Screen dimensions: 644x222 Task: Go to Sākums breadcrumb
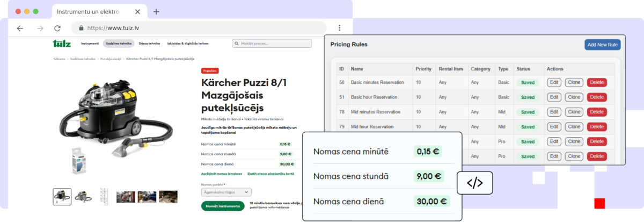(59, 59)
